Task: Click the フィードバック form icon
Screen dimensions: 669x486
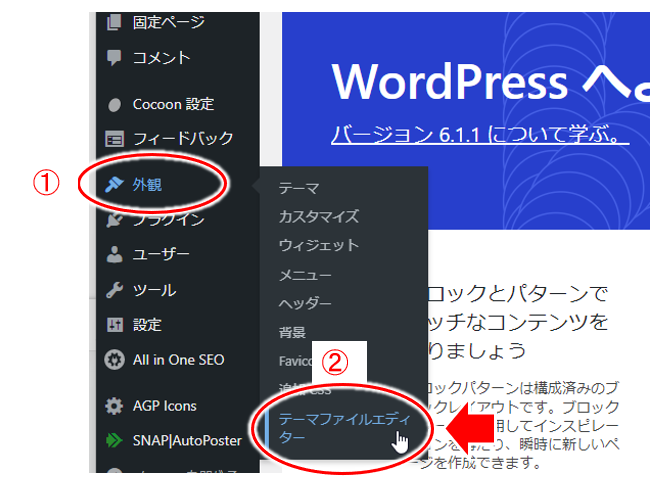Action: pyautogui.click(x=114, y=139)
